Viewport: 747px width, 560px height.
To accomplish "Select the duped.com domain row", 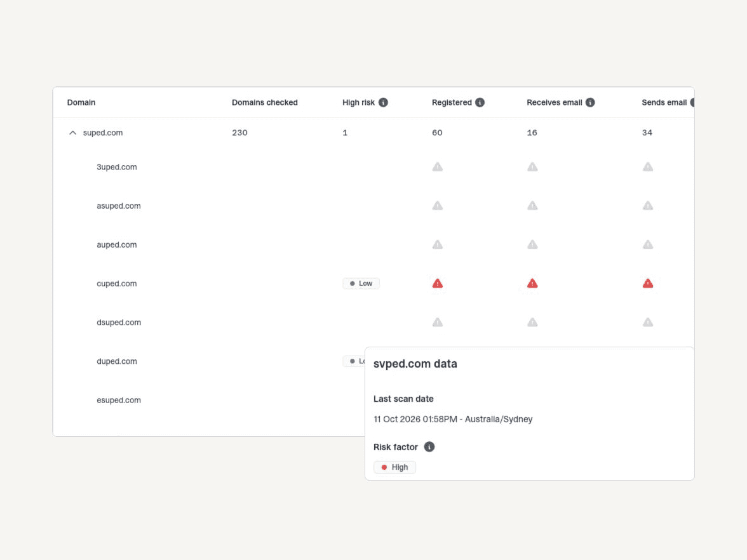I will point(208,361).
